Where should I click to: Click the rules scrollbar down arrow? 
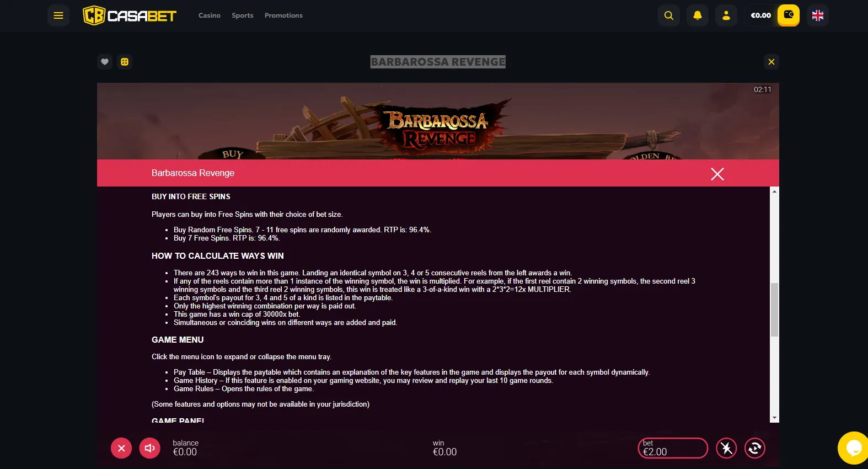775,418
